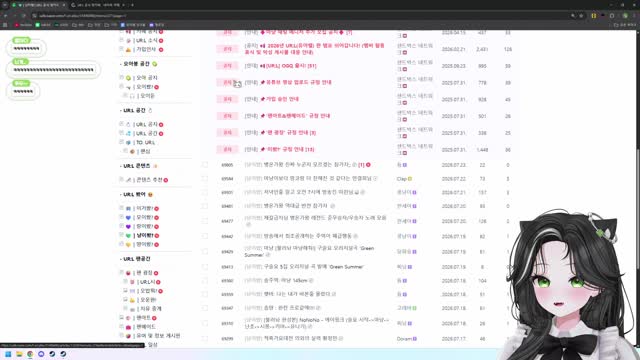Open the 'TO. URL' board in sidebar
Image resolution: width=640 pixels, height=360 pixels.
tap(145, 142)
